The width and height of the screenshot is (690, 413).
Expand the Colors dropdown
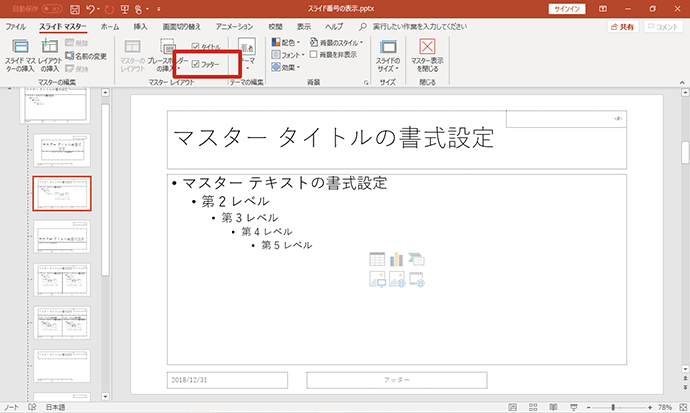click(286, 42)
